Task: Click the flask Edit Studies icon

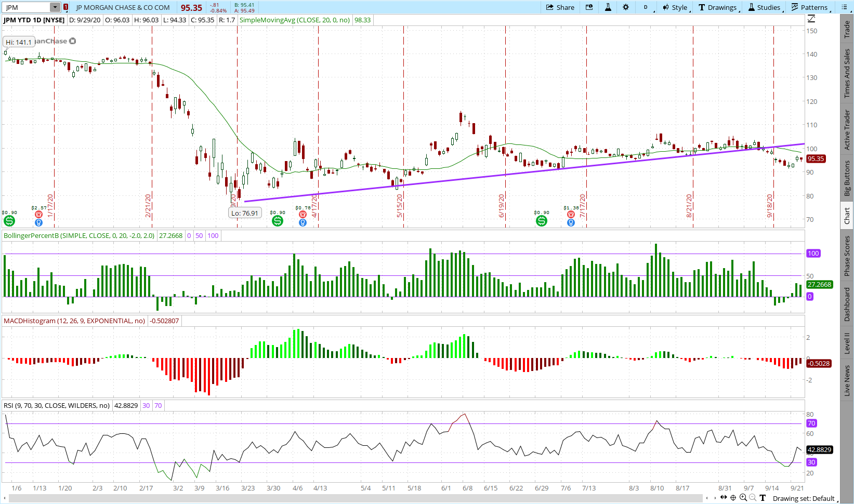Action: click(608, 7)
